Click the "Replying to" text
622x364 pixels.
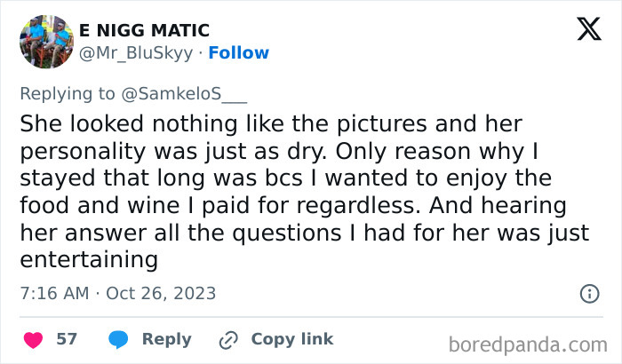pyautogui.click(x=65, y=94)
